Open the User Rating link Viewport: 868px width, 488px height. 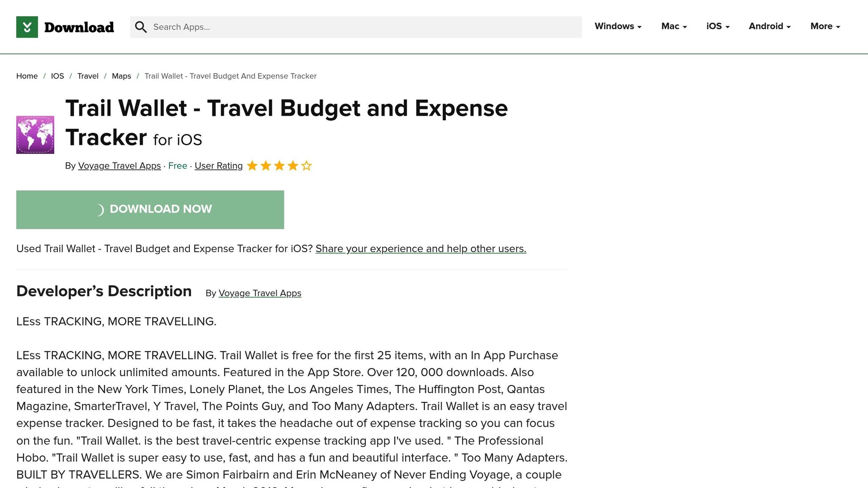[x=218, y=166]
